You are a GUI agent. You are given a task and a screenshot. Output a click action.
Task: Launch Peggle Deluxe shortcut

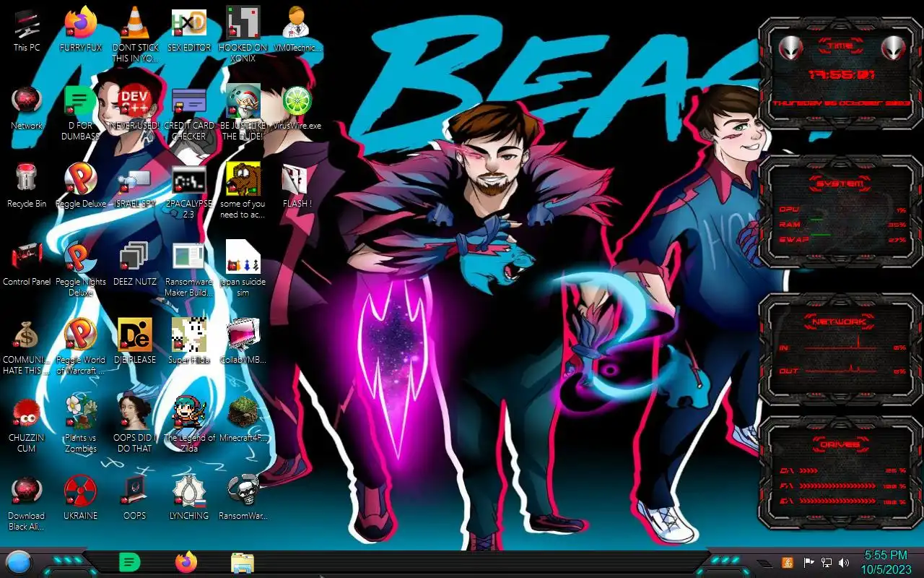81,186
